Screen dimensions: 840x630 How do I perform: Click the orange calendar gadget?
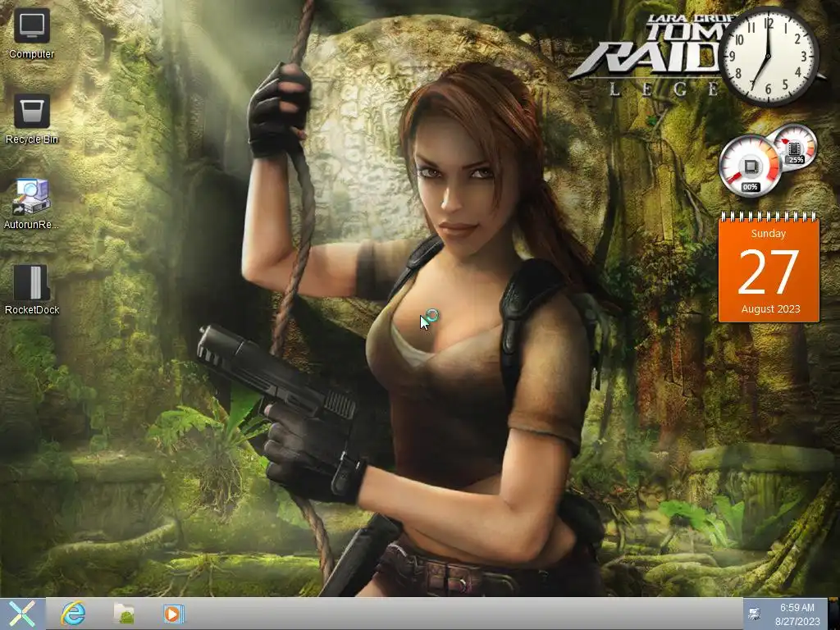[x=768, y=267]
